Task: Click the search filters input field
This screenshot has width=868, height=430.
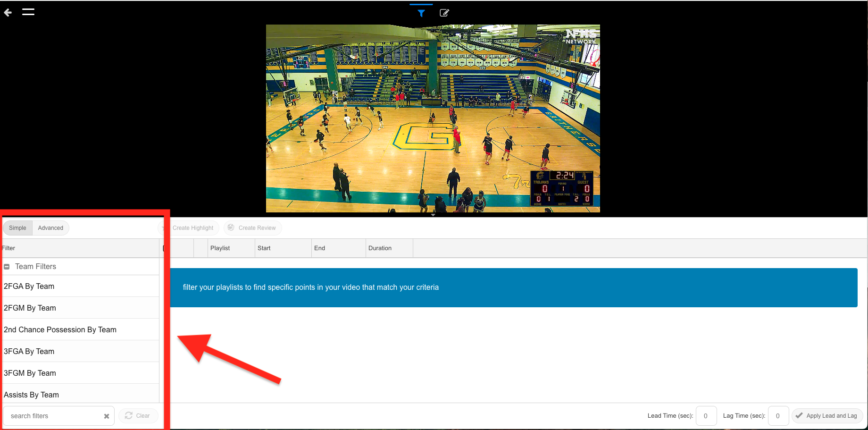Action: click(x=54, y=416)
